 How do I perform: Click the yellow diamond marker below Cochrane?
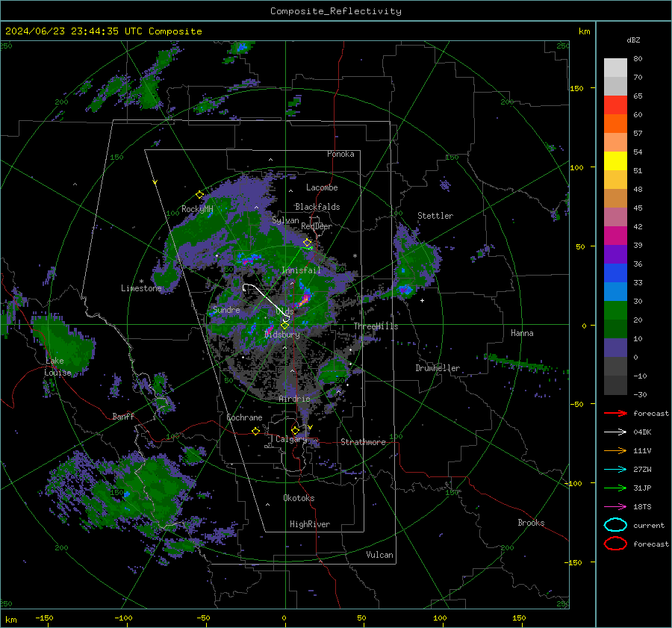point(255,431)
